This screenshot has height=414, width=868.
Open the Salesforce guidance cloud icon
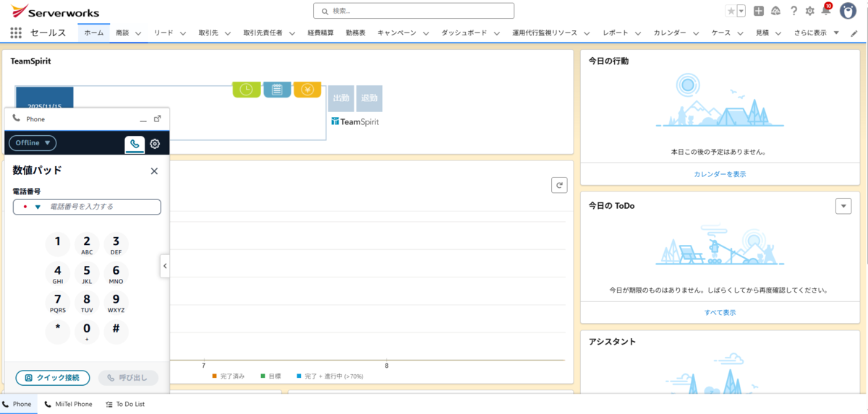point(776,11)
